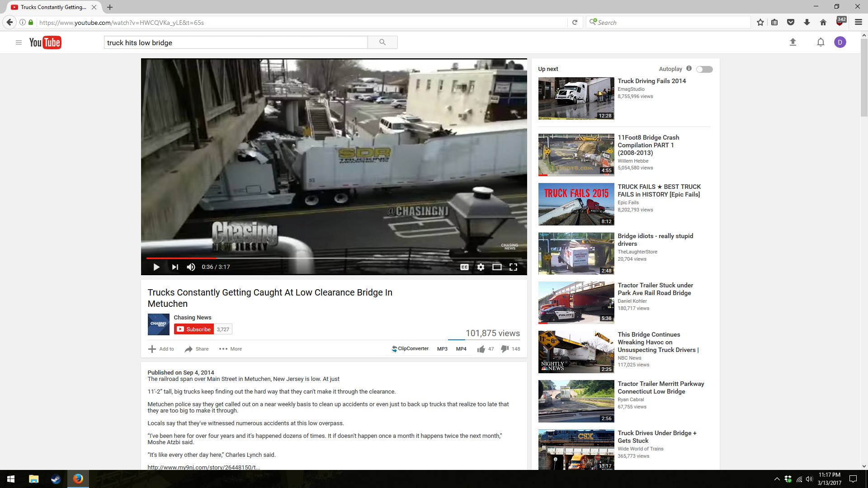Enter fullscreen mode on video player
The image size is (868, 488).
513,267
